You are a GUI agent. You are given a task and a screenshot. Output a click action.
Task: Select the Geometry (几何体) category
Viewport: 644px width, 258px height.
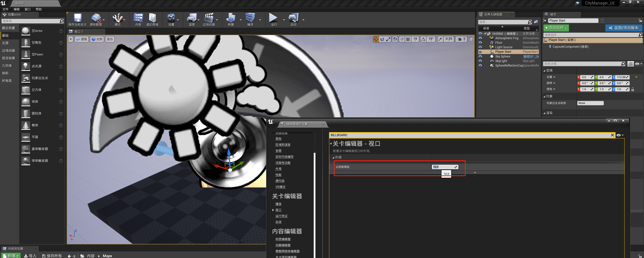click(x=7, y=66)
